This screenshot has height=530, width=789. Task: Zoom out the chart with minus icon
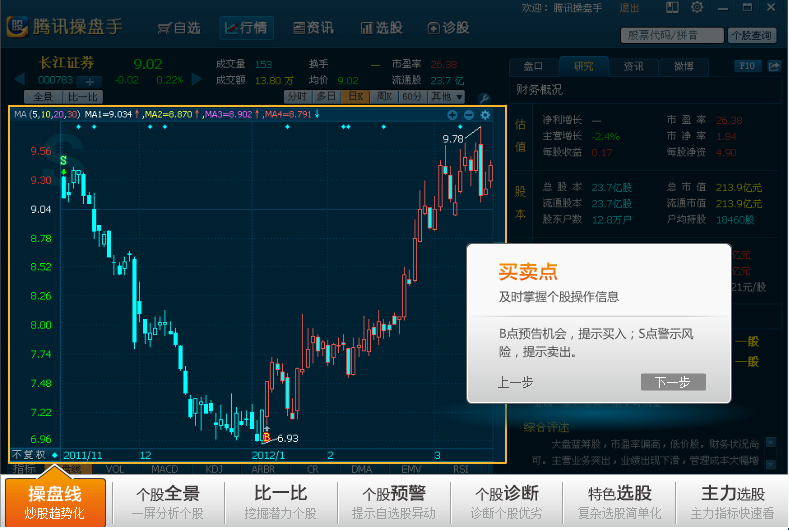468,115
